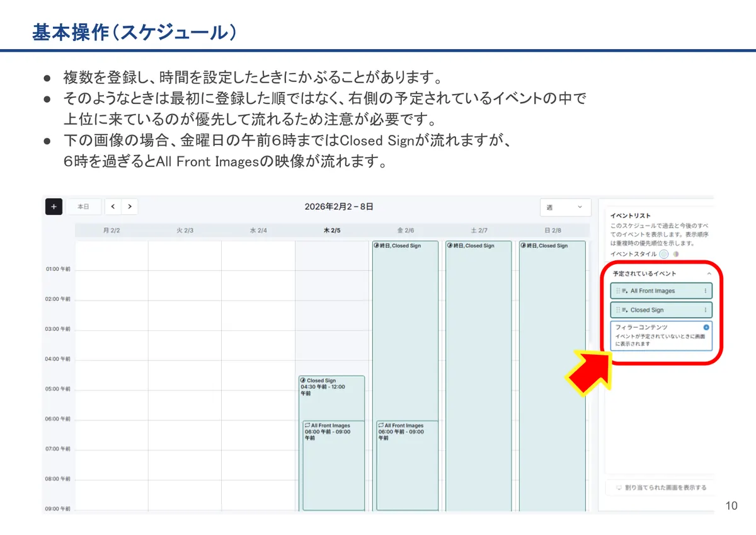Select the 土 2/7 column header

click(x=479, y=231)
